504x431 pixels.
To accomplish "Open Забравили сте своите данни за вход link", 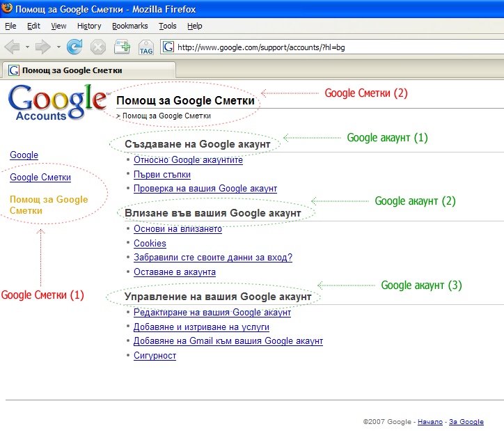I will pyautogui.click(x=213, y=258).
